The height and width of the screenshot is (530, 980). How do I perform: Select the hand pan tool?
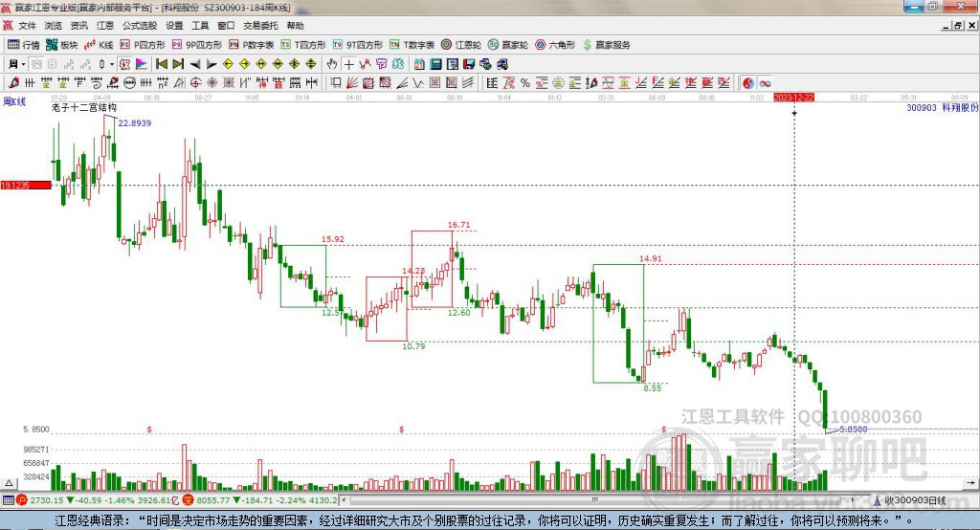point(332,64)
